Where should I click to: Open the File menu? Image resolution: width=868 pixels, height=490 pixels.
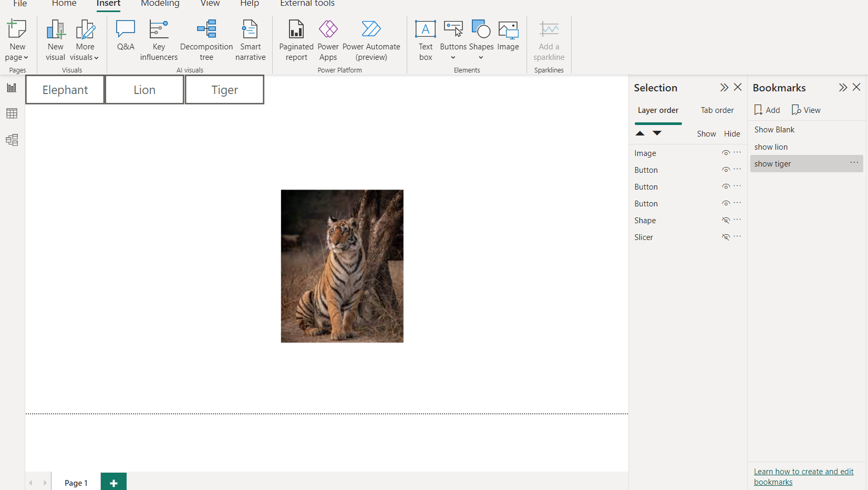(20, 4)
